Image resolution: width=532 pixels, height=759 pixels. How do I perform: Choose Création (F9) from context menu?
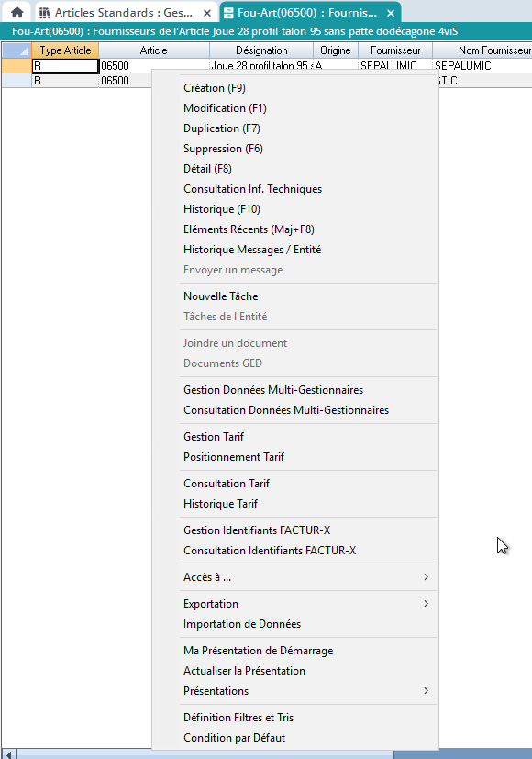[215, 88]
